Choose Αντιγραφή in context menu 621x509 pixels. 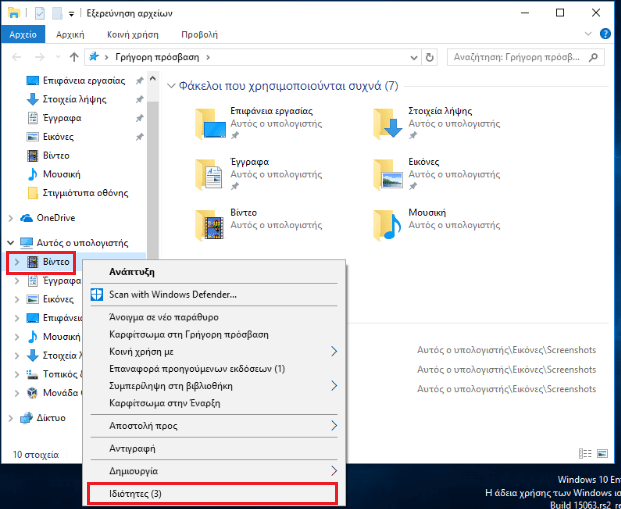[214, 448]
